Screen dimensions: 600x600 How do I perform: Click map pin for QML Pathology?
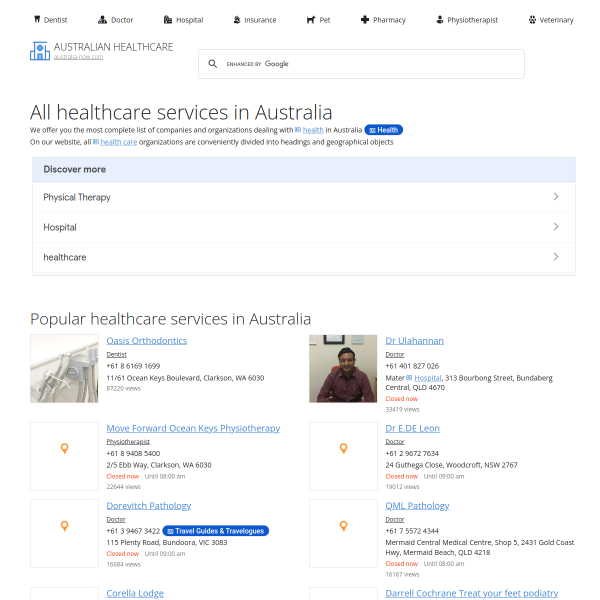344,526
